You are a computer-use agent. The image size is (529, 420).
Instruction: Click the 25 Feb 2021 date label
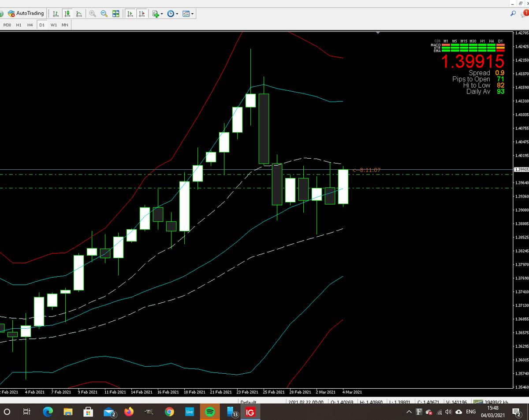tap(274, 392)
